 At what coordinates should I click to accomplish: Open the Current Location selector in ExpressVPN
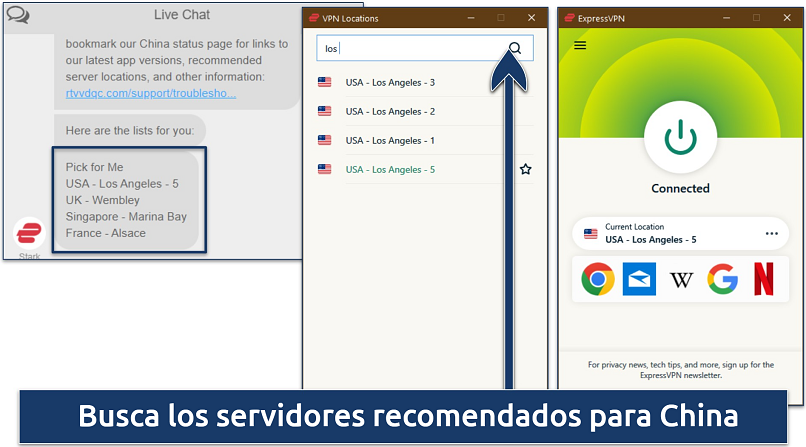(x=680, y=233)
